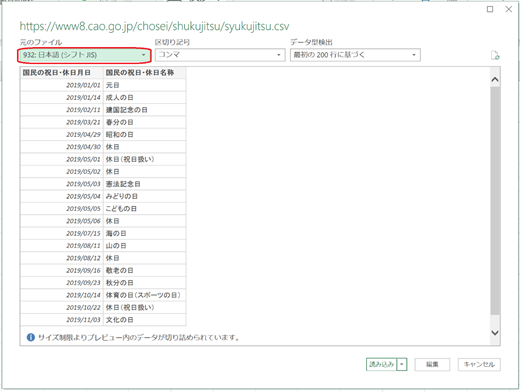520x392 pixels.
Task: Click the cell 昭和の日
Action: [144, 135]
